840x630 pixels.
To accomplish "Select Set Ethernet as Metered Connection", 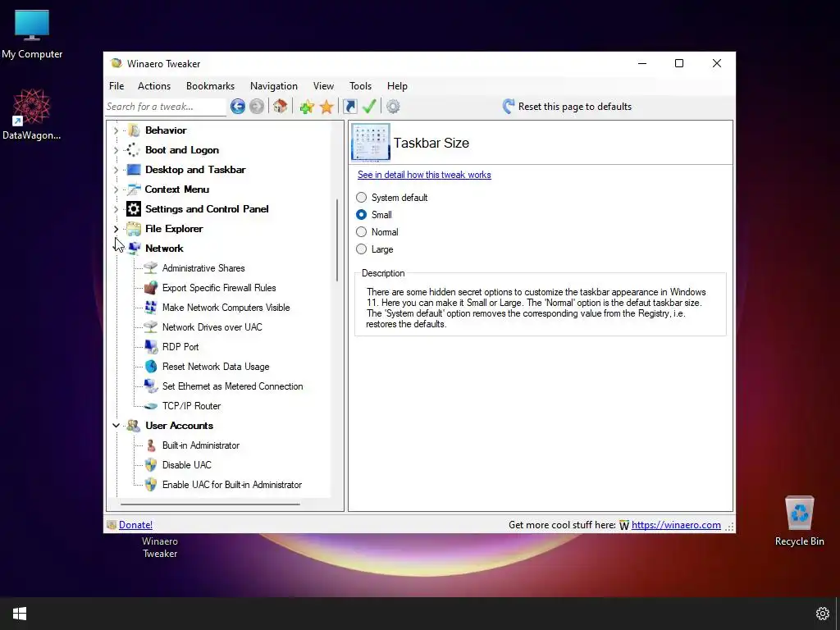I will (232, 386).
